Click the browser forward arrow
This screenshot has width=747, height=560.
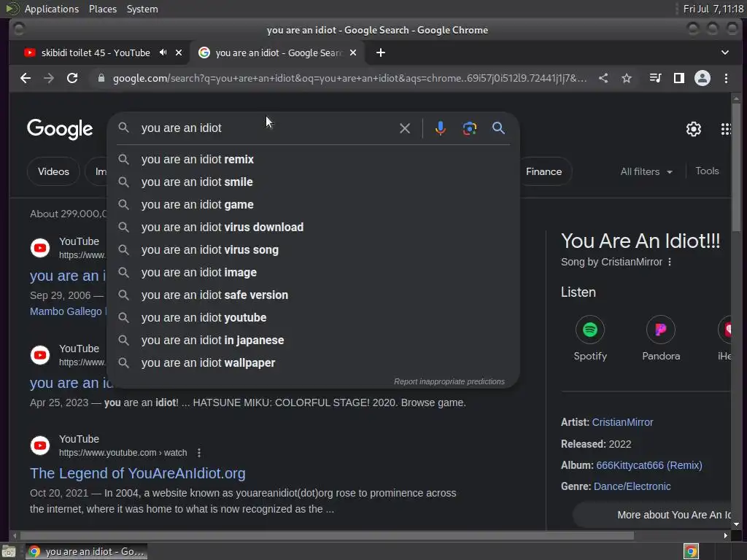click(49, 78)
